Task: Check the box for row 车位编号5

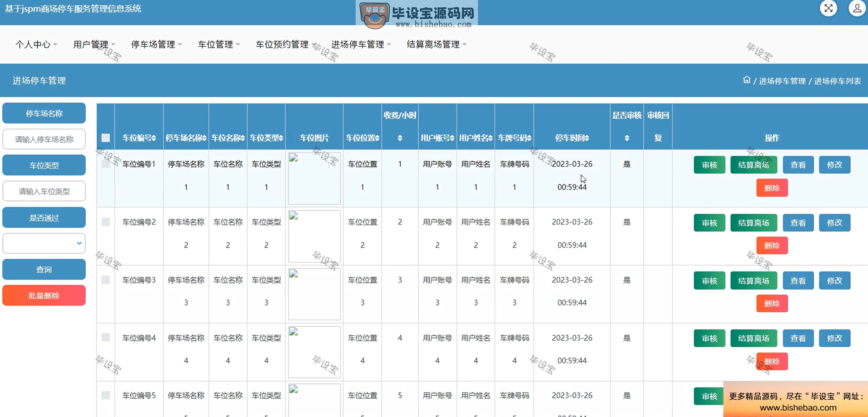Action: (x=106, y=395)
